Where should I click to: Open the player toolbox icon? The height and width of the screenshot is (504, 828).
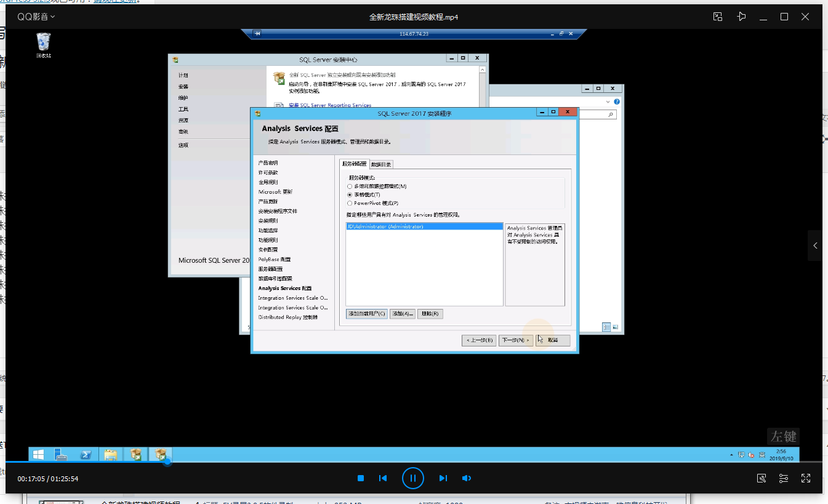762,478
